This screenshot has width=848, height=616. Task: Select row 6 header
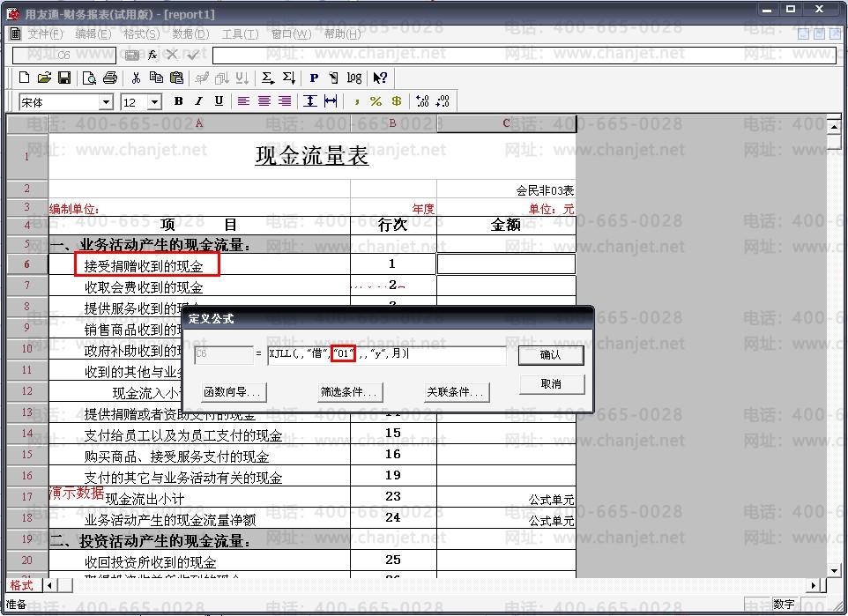(27, 263)
